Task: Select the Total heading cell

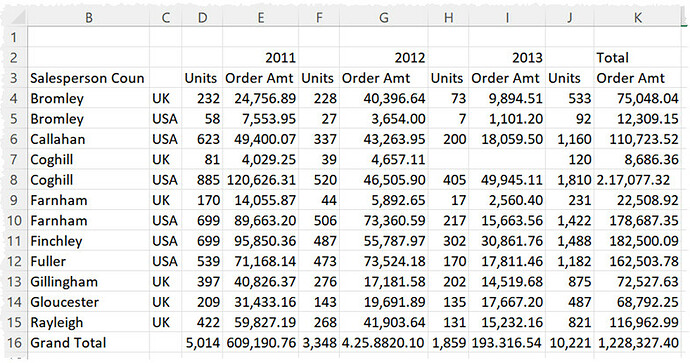Action: [x=638, y=58]
